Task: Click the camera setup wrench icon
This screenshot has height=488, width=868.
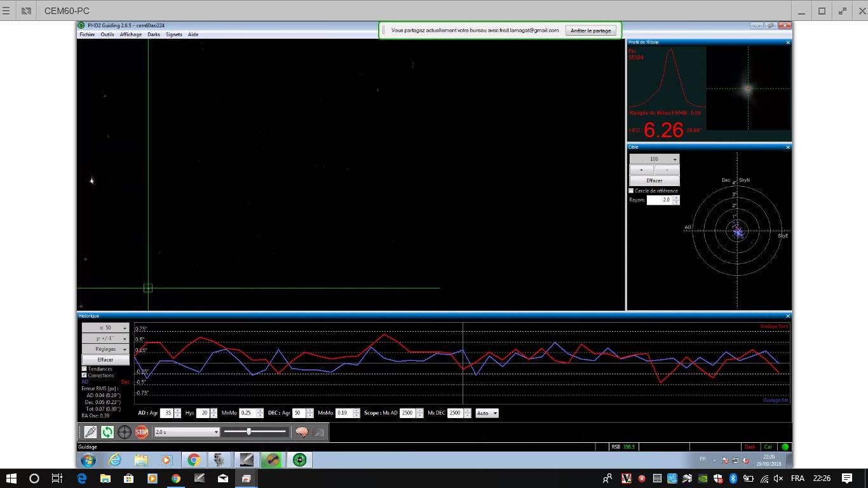Action: pyautogui.click(x=318, y=432)
